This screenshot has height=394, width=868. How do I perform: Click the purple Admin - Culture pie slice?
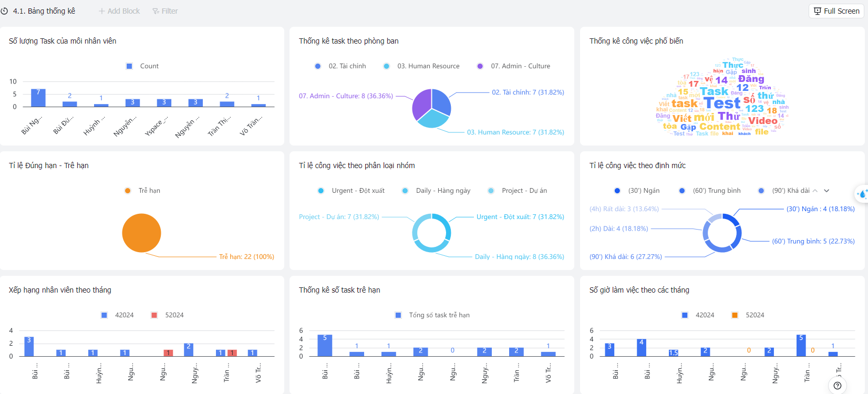coord(421,104)
